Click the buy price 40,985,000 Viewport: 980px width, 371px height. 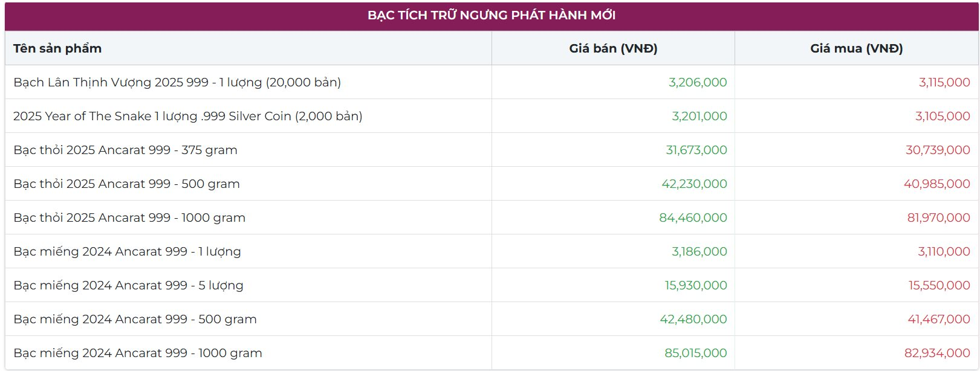(936, 184)
